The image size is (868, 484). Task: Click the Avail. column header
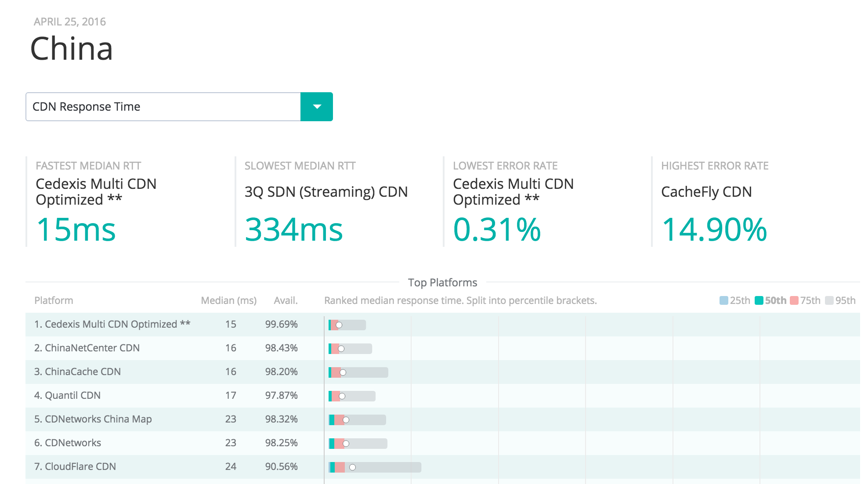286,300
